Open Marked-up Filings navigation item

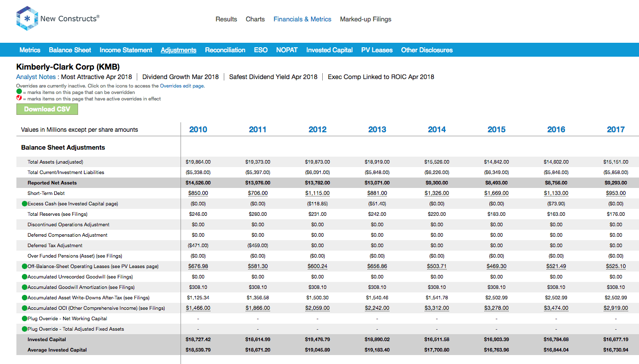(x=365, y=19)
